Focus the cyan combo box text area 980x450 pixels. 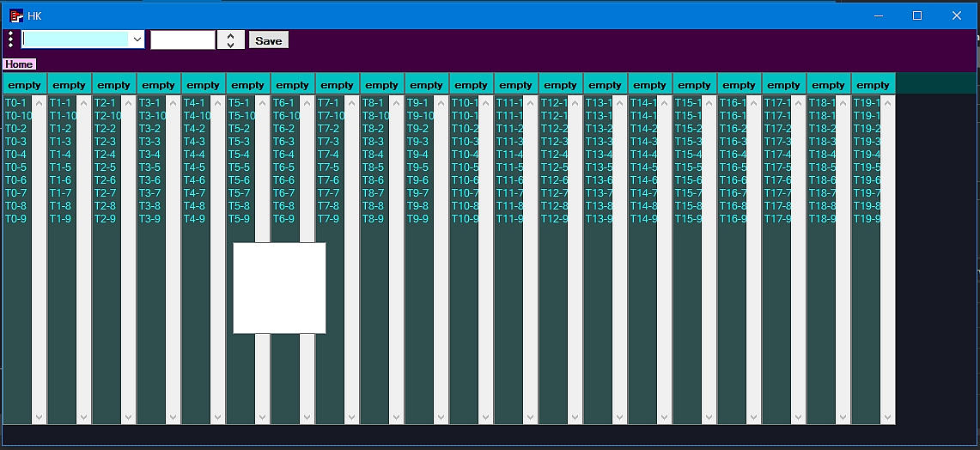point(76,40)
